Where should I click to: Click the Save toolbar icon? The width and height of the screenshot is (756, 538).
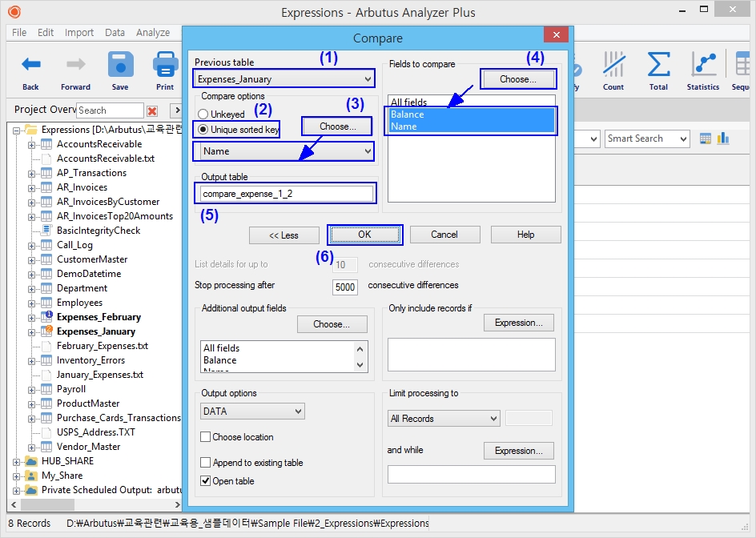[x=121, y=65]
